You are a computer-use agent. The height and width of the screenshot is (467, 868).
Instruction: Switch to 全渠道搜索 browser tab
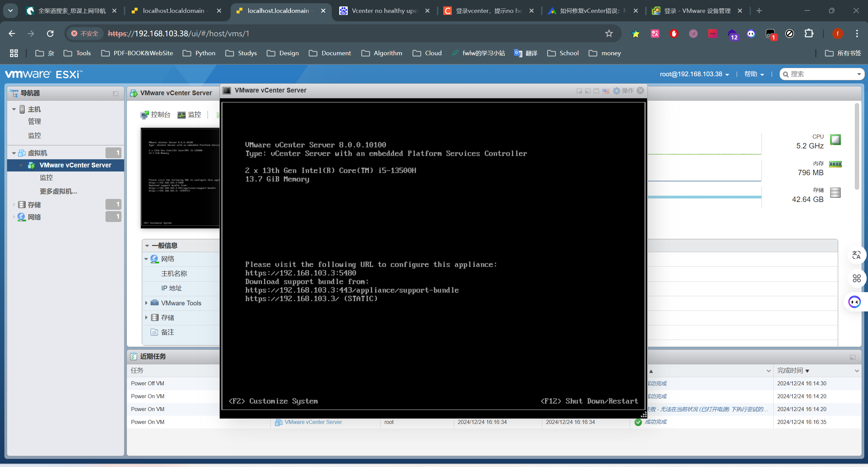tap(72, 11)
